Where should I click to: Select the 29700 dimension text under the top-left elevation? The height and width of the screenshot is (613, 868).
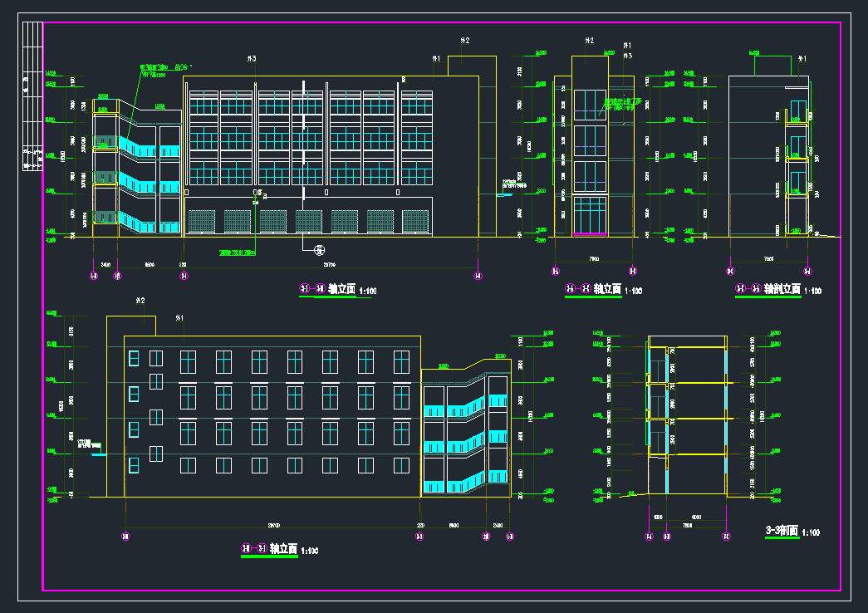tap(330, 265)
